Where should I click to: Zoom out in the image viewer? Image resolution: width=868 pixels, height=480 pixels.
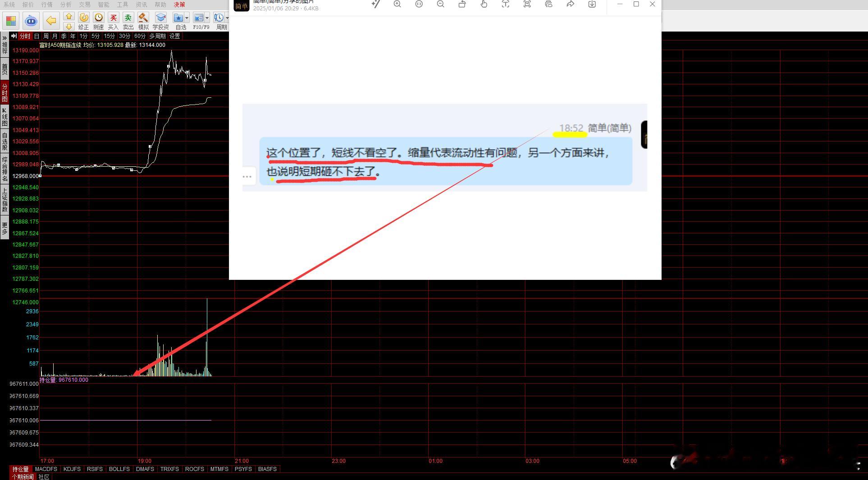(x=441, y=4)
